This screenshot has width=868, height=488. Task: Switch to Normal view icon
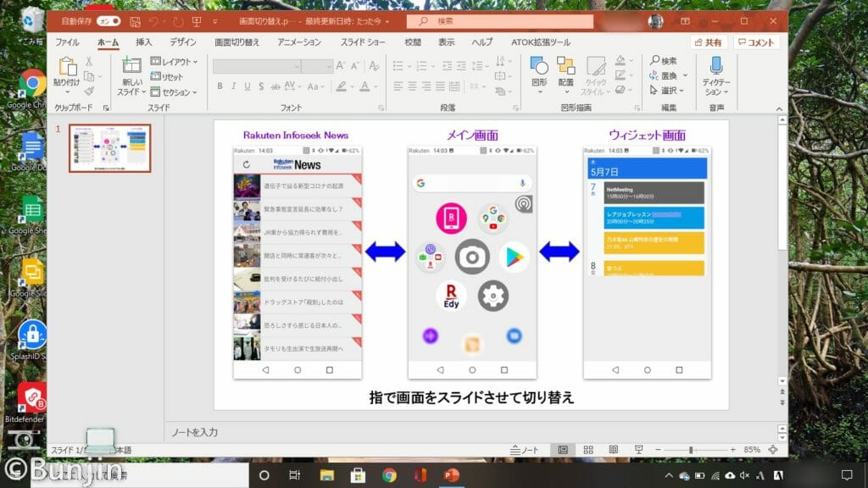click(563, 450)
